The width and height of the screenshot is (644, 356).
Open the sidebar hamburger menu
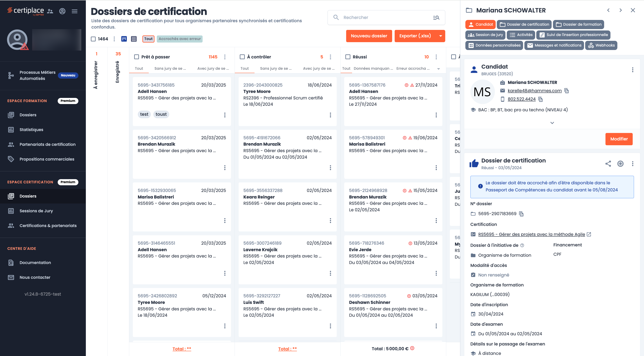tap(75, 11)
